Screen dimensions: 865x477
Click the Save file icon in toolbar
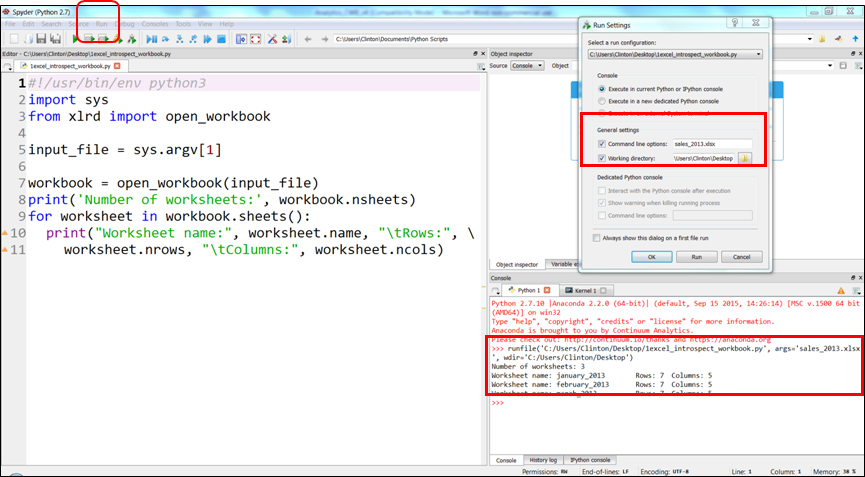(41, 39)
